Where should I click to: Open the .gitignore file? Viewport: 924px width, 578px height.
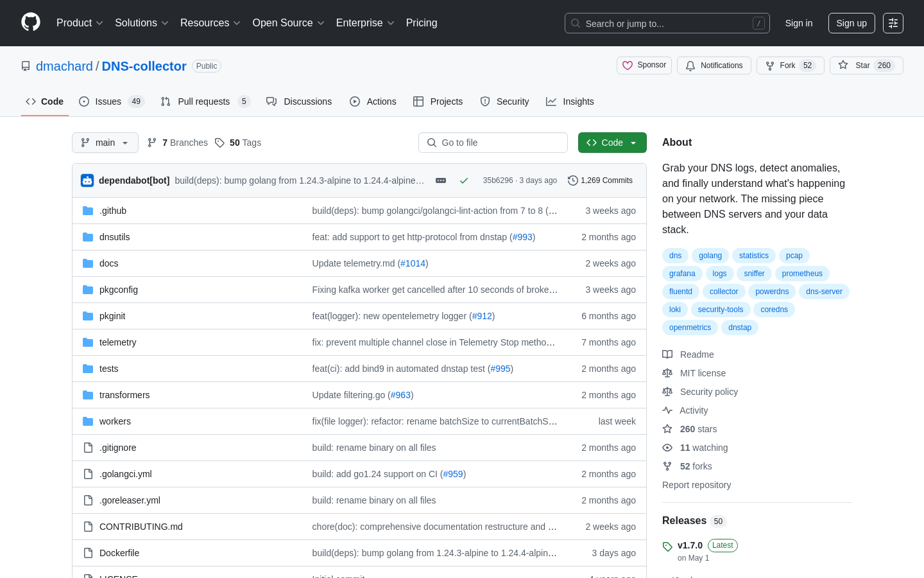(118, 448)
